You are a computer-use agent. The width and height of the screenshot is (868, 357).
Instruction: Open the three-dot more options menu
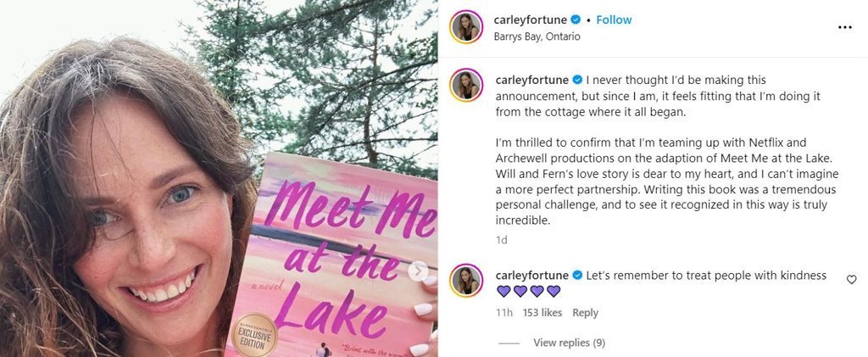pyautogui.click(x=844, y=27)
